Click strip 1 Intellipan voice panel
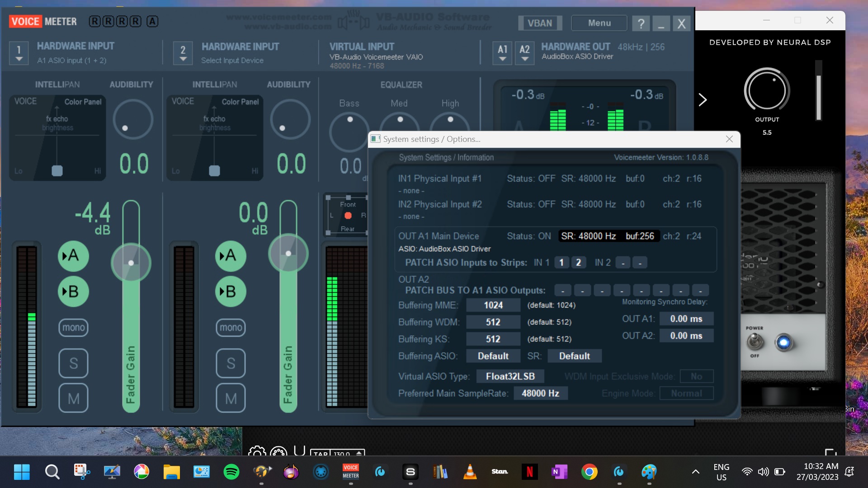This screenshot has width=868, height=488. (57, 138)
